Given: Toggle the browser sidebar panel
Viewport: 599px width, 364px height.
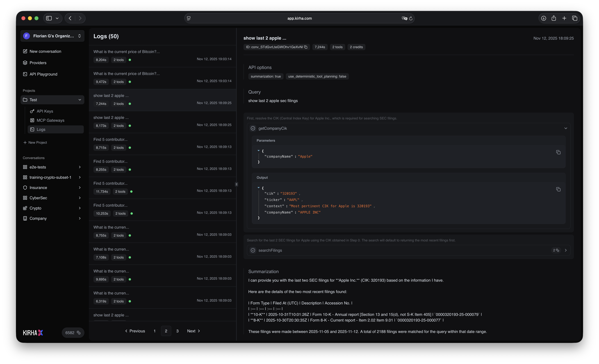Looking at the screenshot, I should click(x=49, y=18).
